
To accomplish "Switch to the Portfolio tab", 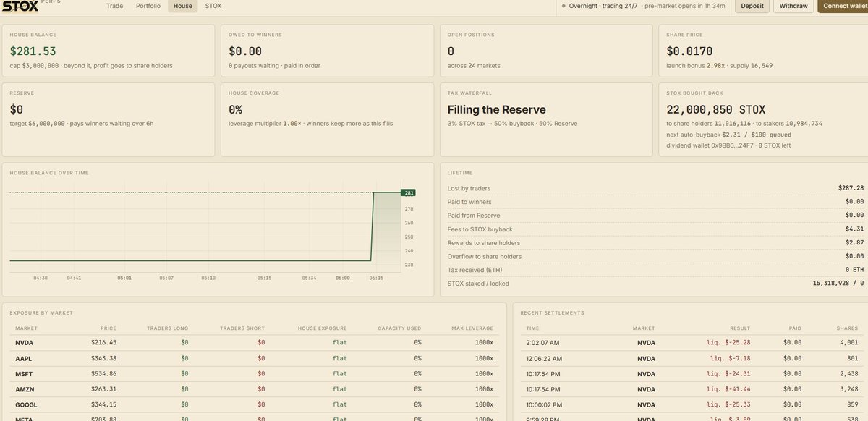I will pyautogui.click(x=148, y=6).
